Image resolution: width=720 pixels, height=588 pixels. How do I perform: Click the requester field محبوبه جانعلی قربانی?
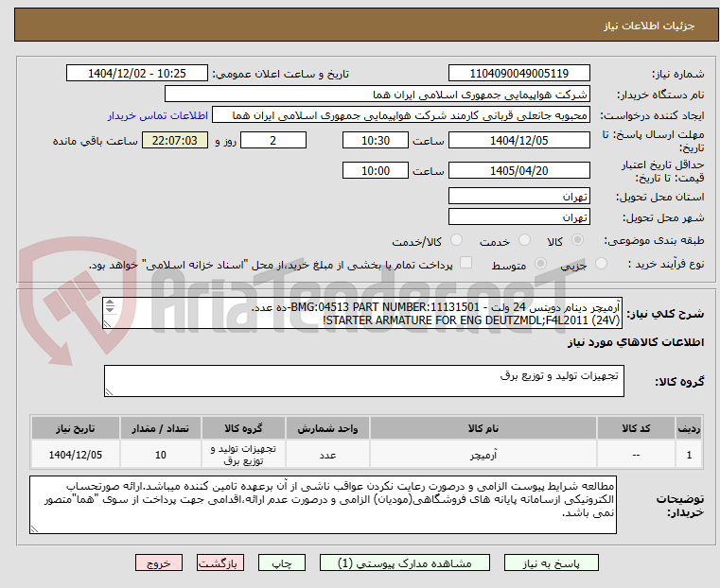401,115
